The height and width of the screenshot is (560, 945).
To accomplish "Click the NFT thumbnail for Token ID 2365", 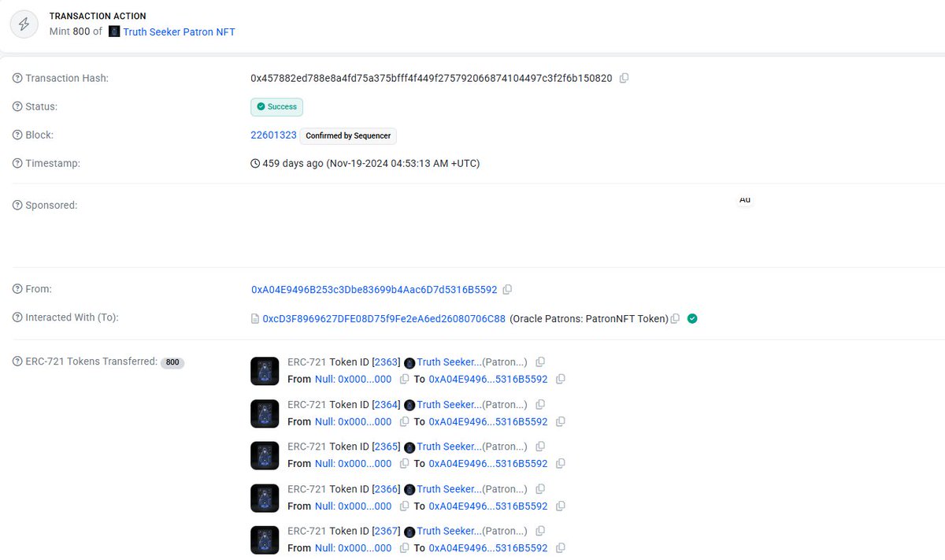I will pos(265,455).
